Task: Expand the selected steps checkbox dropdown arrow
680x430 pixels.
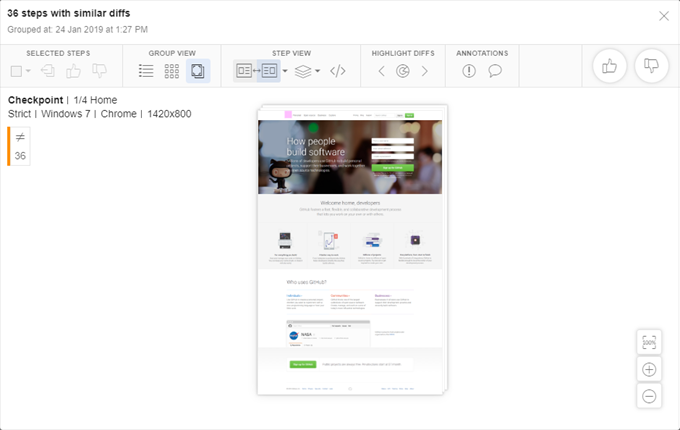Action: (x=28, y=71)
